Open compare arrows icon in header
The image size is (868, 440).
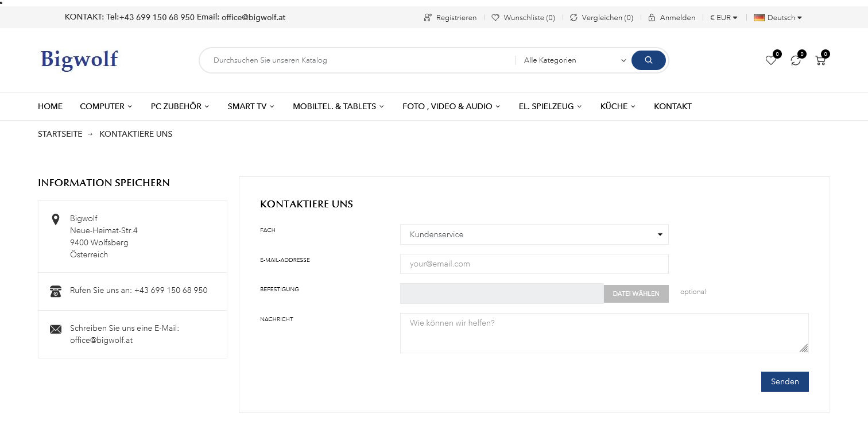pos(796,60)
